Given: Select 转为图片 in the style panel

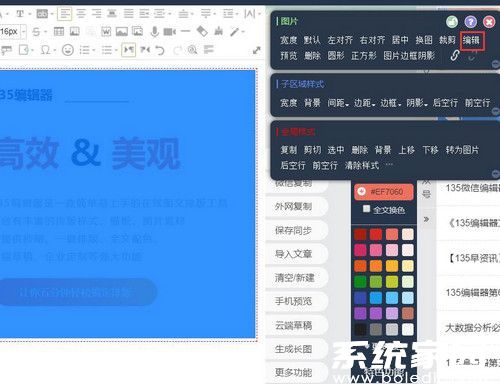Looking at the screenshot, I should click(462, 150).
